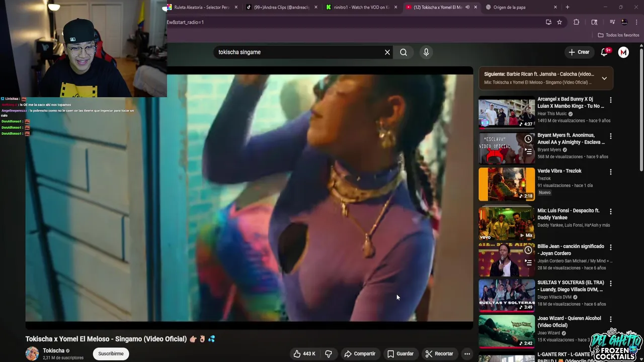Open Todos los favoritos folder
Screen dimensions: 644x362
[x=618, y=35]
